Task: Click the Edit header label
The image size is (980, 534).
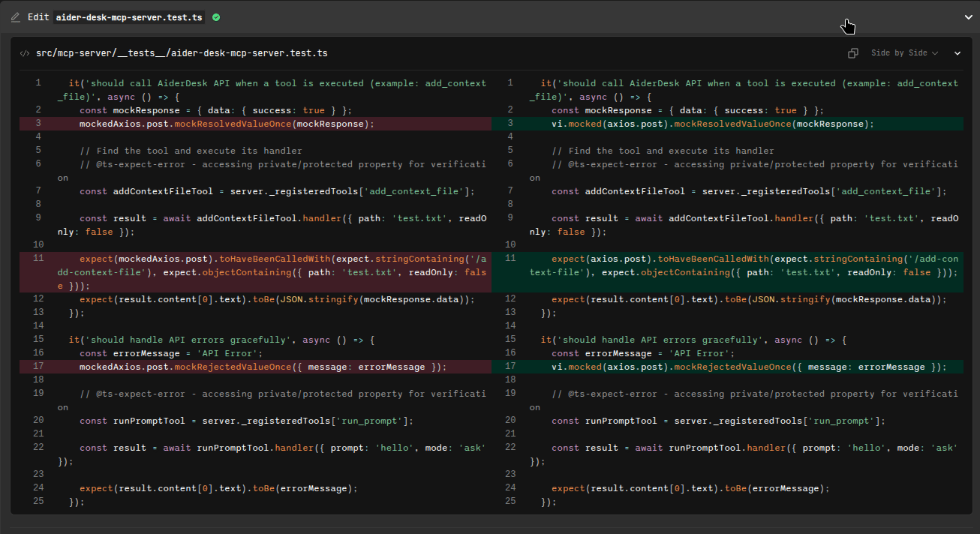Action: [38, 16]
